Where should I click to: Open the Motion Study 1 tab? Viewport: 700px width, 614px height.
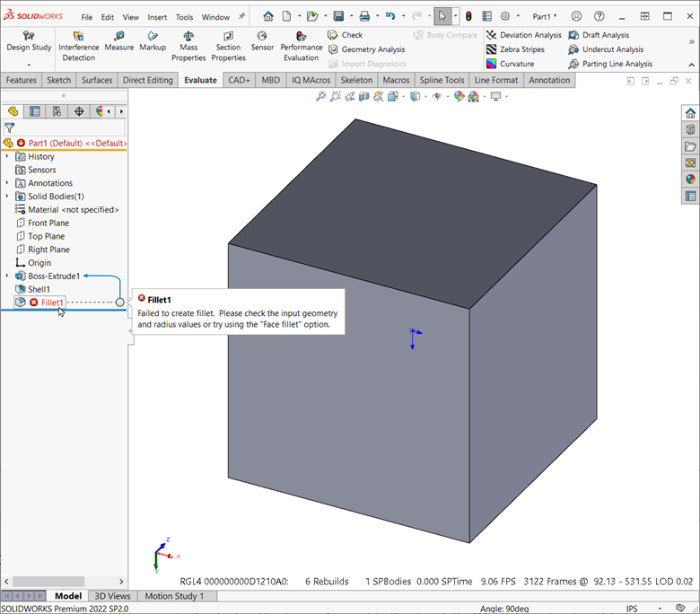(174, 596)
